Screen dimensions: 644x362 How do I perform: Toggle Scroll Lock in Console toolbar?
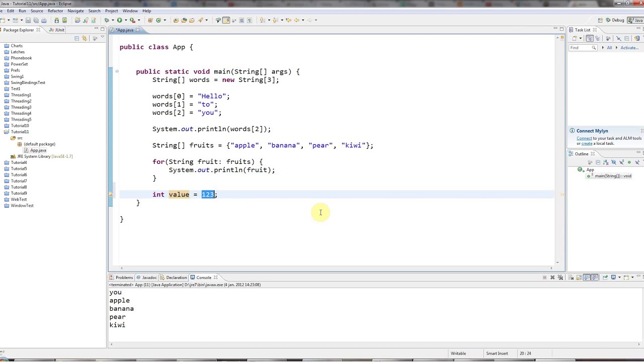tap(579, 277)
